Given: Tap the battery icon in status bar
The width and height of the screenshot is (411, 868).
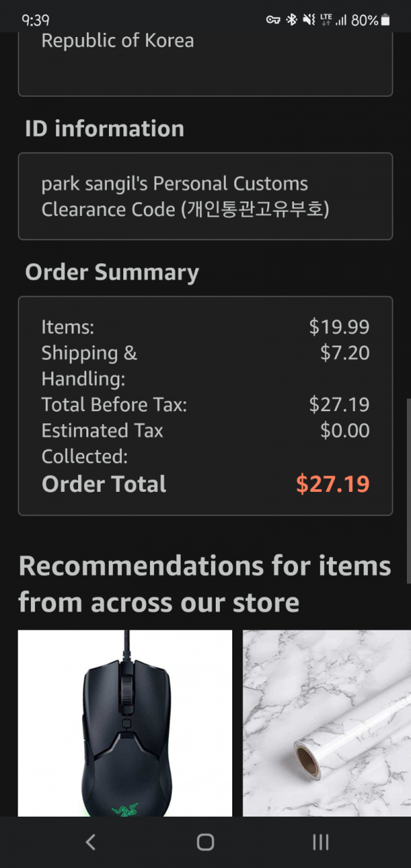Looking at the screenshot, I should [x=386, y=21].
